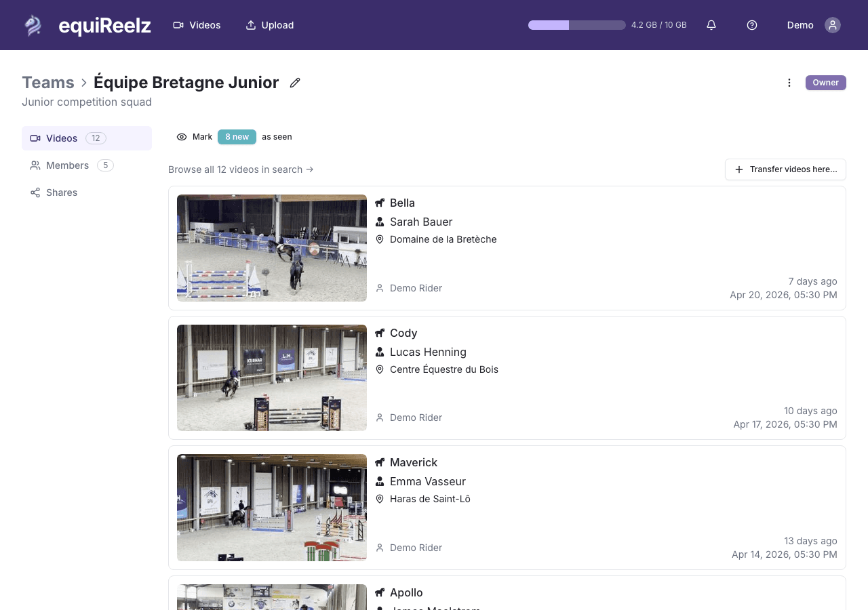Viewport: 868px width, 610px height.
Task: Click the 5 count badge on Members
Action: pyautogui.click(x=105, y=165)
